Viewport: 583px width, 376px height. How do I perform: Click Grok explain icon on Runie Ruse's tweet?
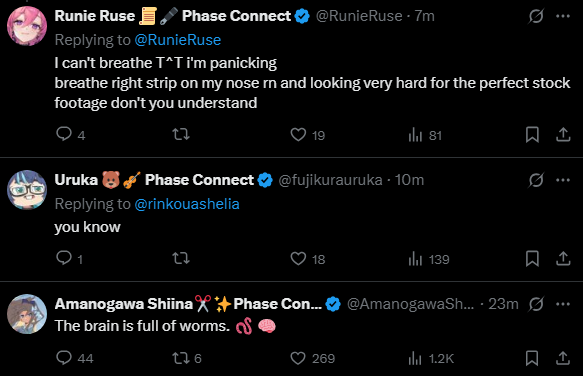click(536, 16)
